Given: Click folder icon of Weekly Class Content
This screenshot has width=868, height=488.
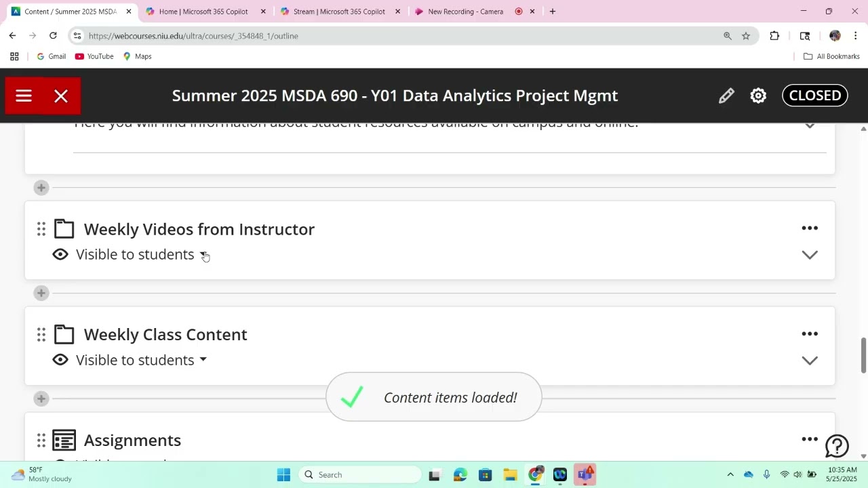Looking at the screenshot, I should click(x=64, y=334).
